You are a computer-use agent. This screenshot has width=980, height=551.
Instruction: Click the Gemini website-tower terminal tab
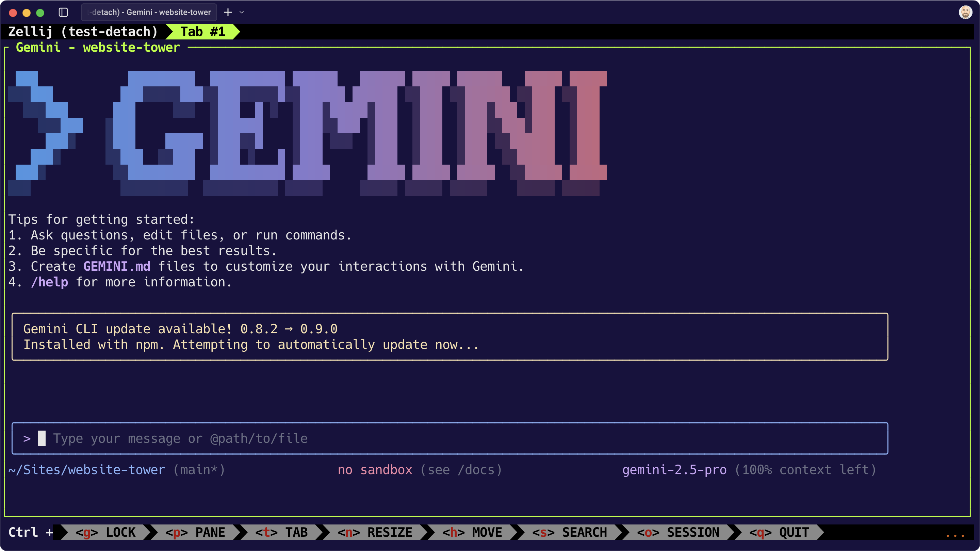(x=149, y=12)
